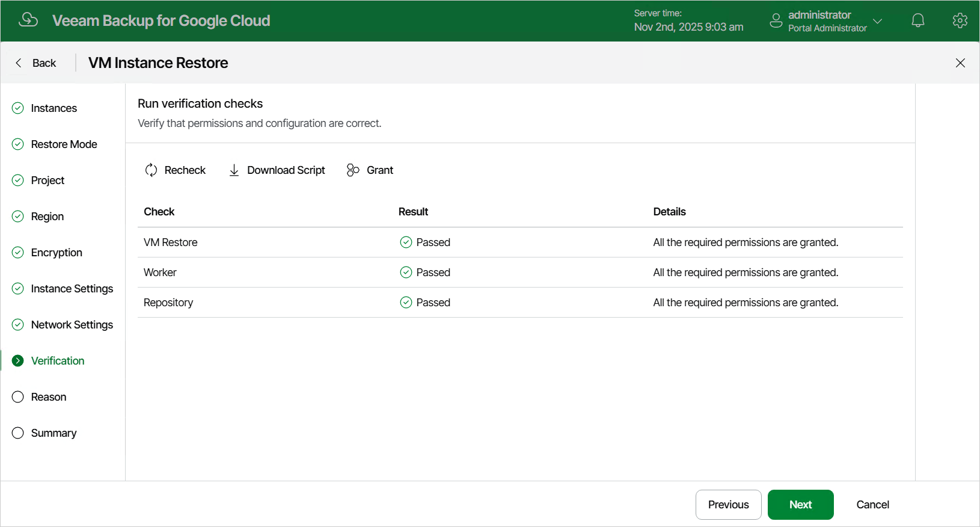Screen dimensions: 980x527
Task: Open the Reason step
Action: point(49,397)
